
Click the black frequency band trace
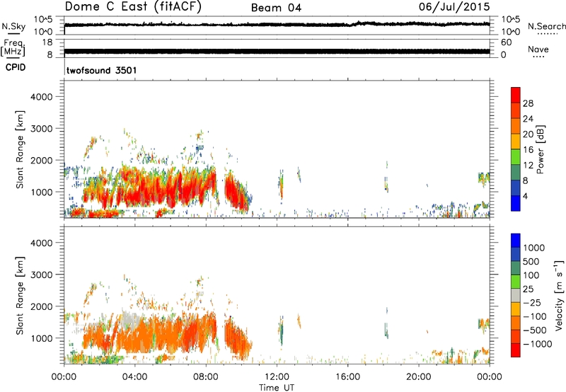(x=277, y=51)
